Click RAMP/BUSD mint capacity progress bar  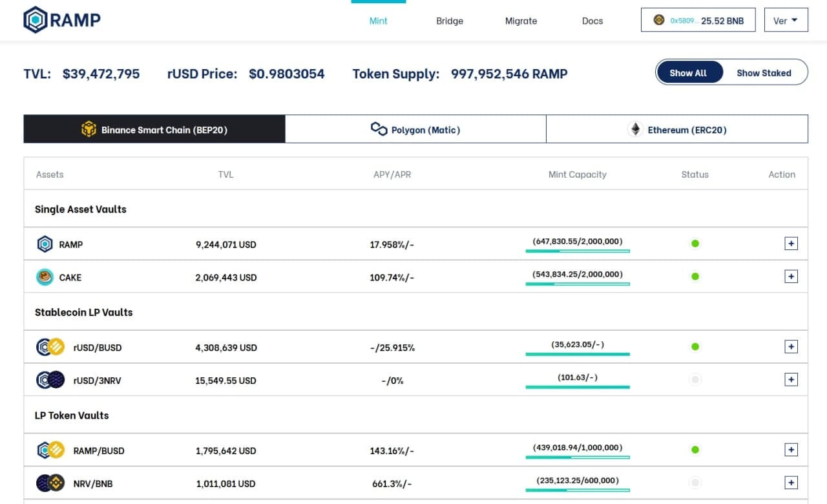578,457
